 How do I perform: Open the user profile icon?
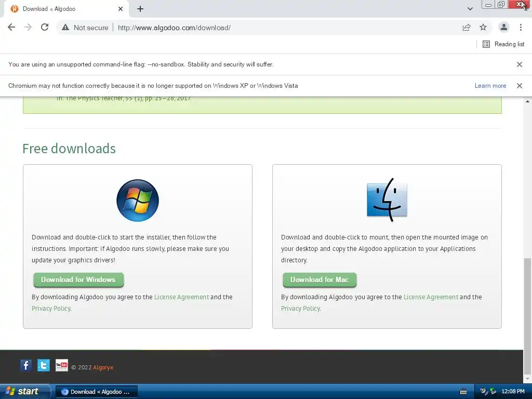504,28
